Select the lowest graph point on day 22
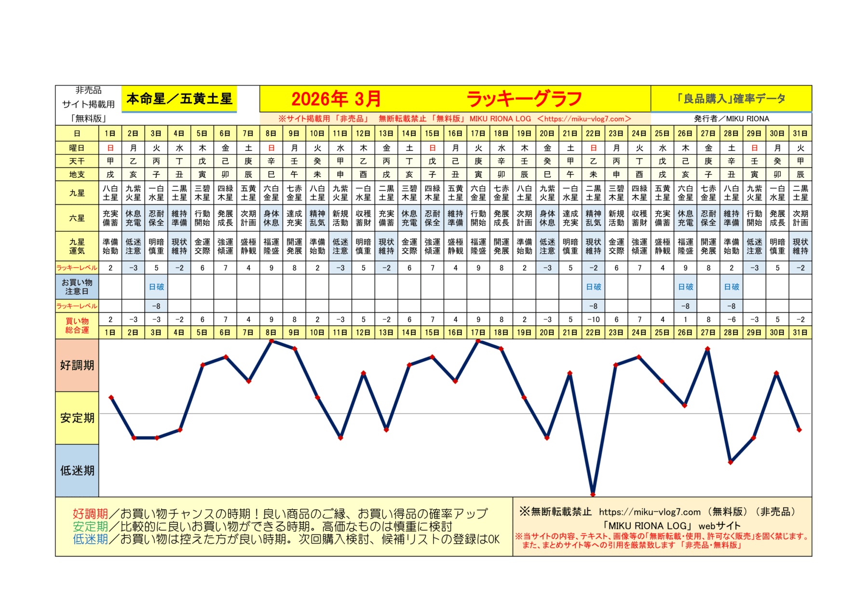Viewport: 868px width, 613px height. (x=593, y=494)
